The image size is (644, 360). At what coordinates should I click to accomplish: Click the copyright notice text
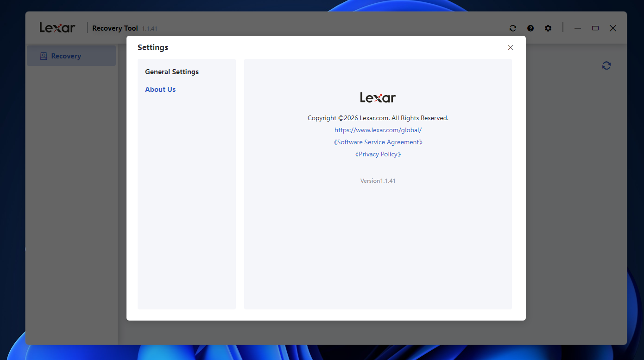pos(378,118)
